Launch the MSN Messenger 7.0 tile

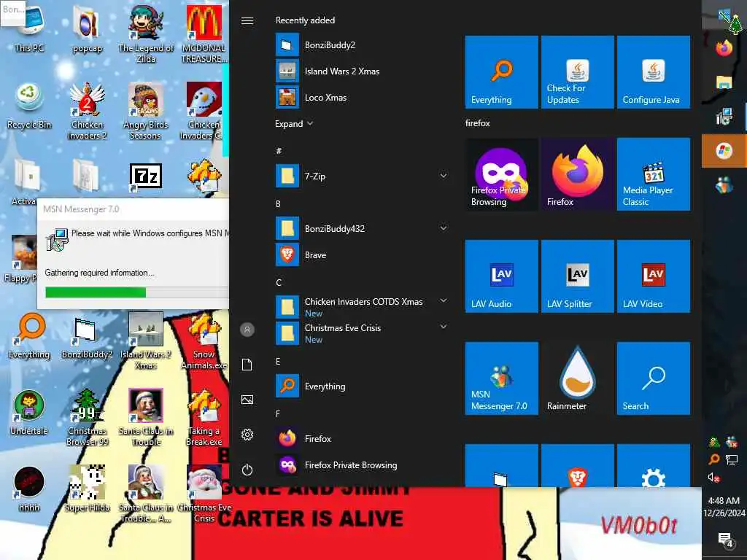pyautogui.click(x=502, y=378)
